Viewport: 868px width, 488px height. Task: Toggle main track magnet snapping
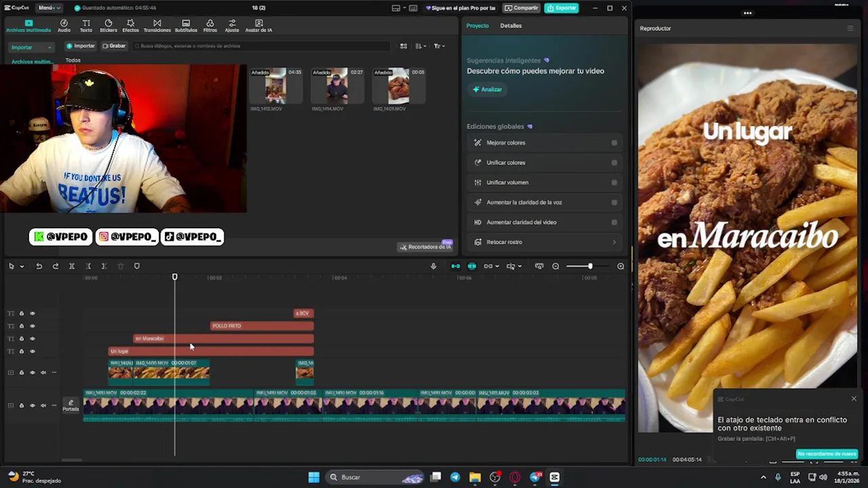tap(456, 266)
